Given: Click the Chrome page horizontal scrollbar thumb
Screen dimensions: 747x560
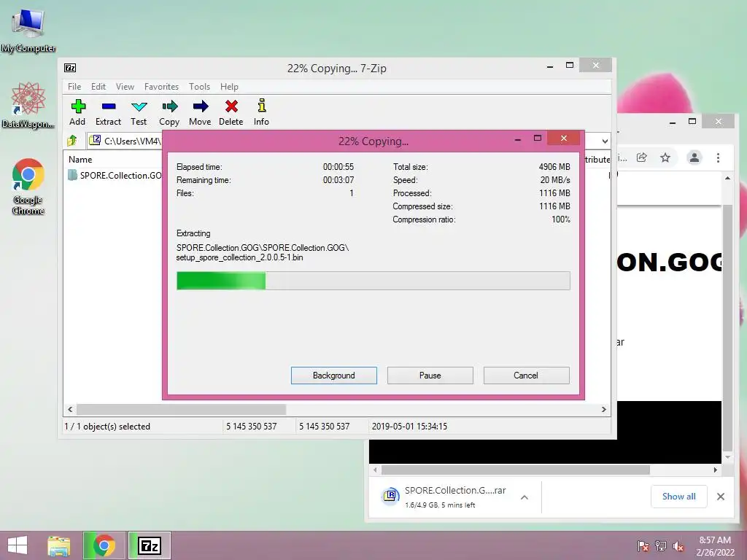Looking at the screenshot, I should point(516,470).
